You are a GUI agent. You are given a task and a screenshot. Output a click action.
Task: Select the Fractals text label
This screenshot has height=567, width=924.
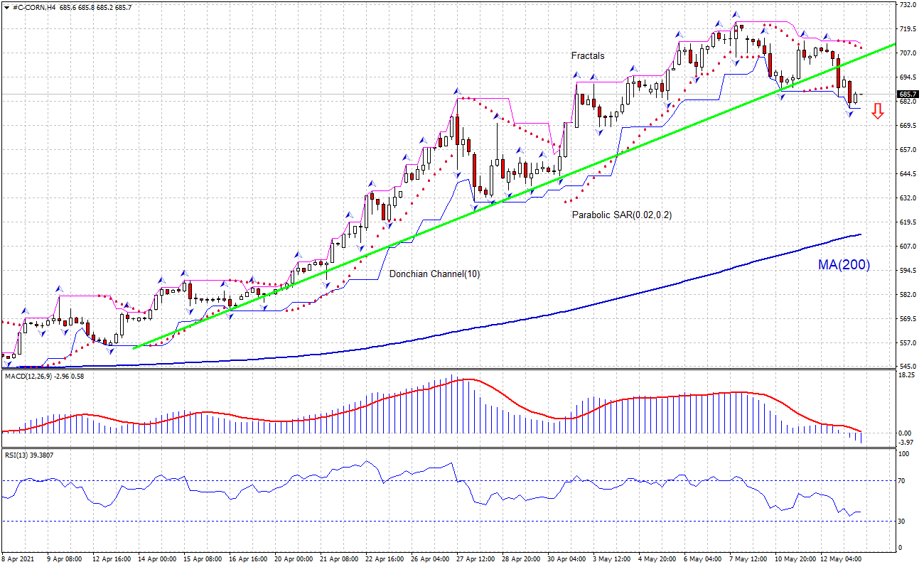click(587, 55)
